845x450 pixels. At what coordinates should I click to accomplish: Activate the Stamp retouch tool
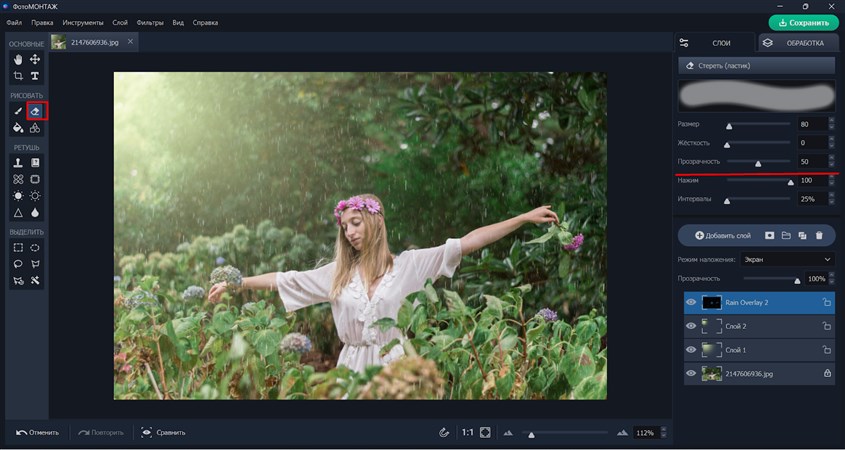point(18,162)
